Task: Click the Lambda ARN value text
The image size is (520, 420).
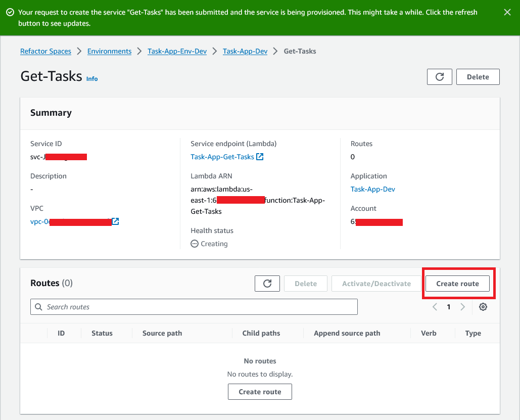Action: coord(258,200)
